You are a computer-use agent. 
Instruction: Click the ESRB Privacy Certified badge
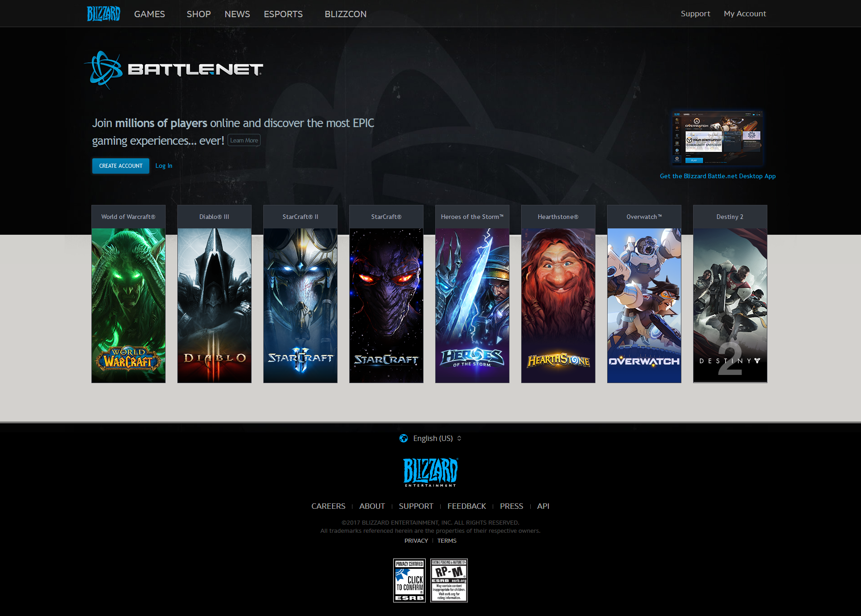(x=409, y=580)
